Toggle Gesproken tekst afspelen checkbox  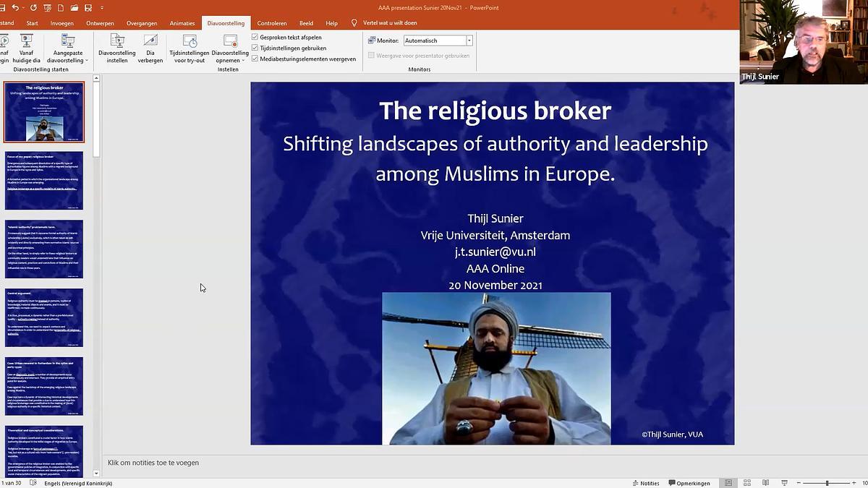coord(255,37)
